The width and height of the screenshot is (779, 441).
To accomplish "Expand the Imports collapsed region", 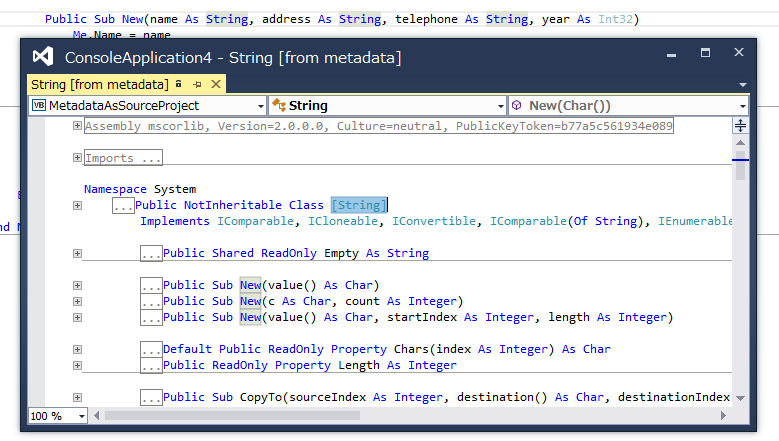I will coord(77,157).
